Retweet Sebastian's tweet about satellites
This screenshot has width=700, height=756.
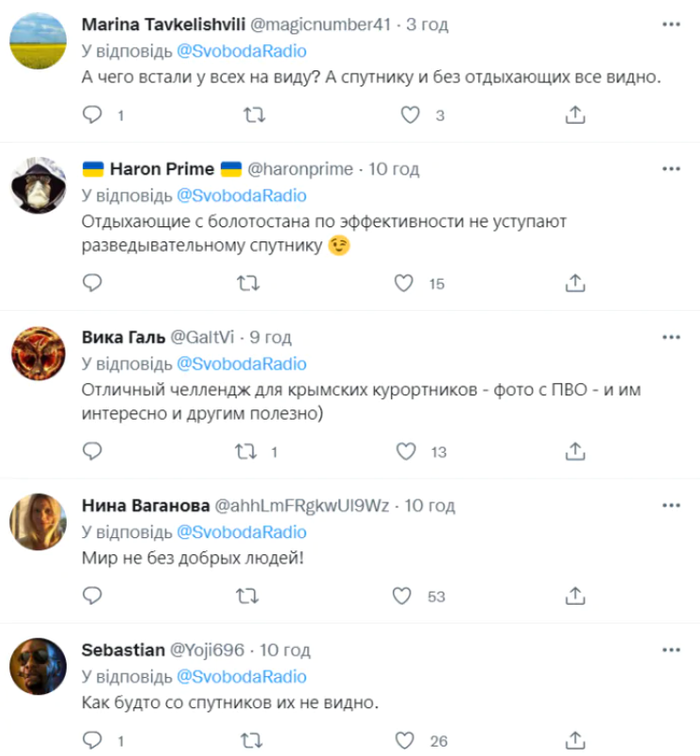(x=247, y=741)
